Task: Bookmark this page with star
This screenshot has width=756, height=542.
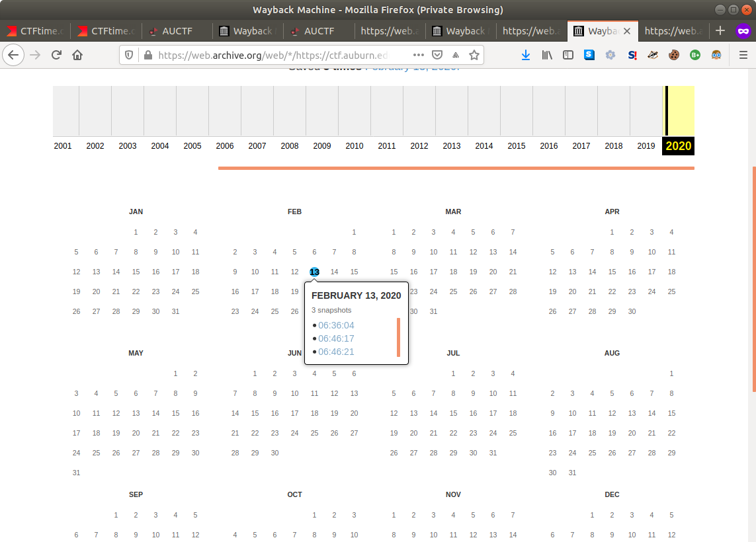Action: 474,55
